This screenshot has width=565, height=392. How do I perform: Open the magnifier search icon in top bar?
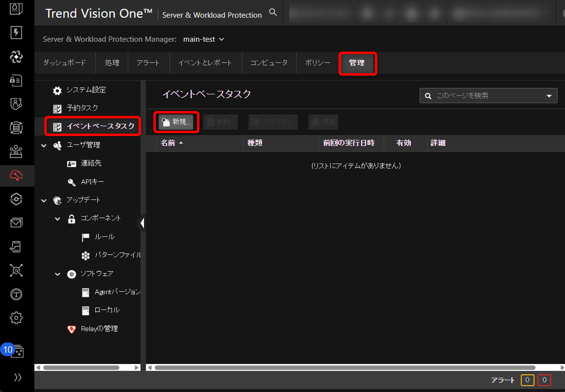[x=273, y=13]
